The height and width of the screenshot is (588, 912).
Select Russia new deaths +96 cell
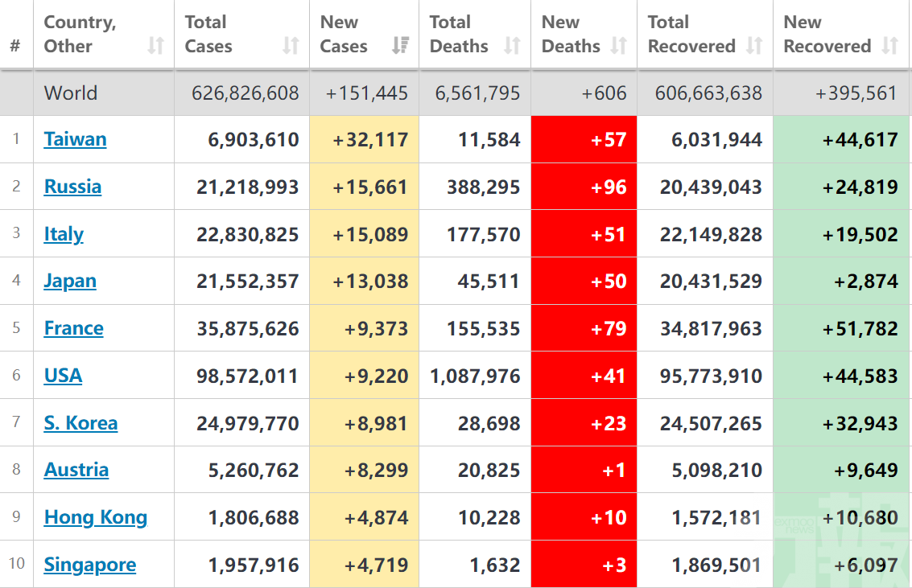(x=584, y=187)
